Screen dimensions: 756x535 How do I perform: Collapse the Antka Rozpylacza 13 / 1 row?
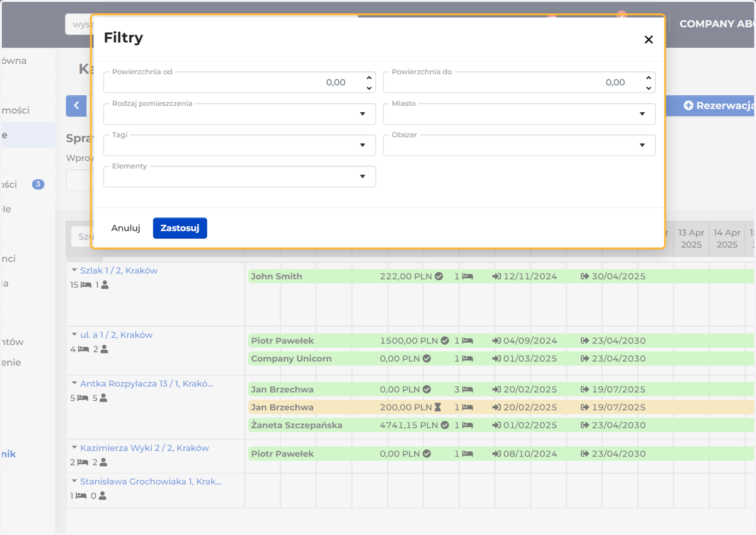(74, 383)
